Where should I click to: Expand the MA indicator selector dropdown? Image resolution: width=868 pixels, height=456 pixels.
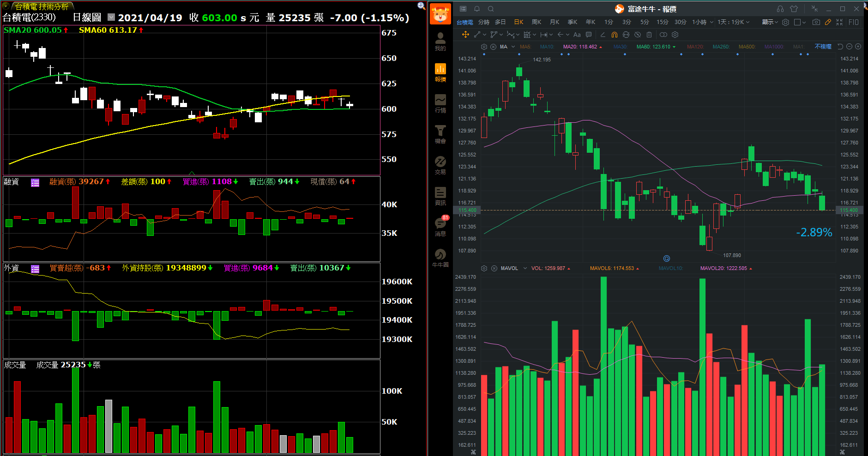513,47
